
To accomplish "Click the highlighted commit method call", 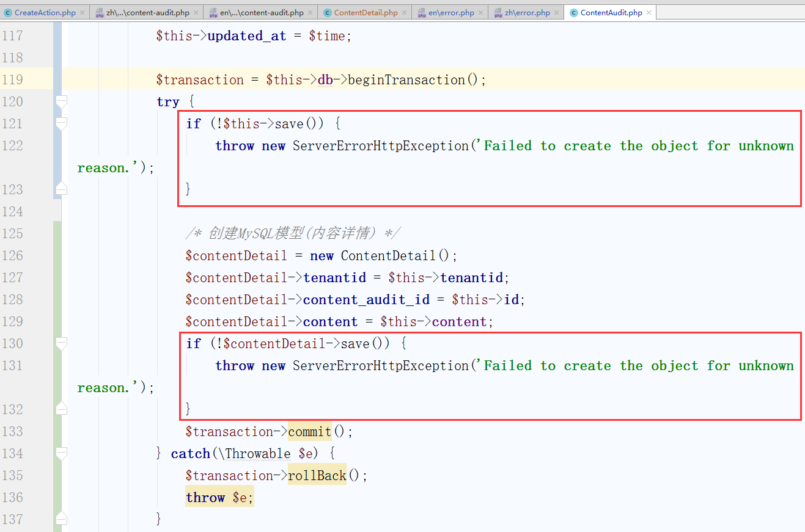I will click(x=309, y=432).
